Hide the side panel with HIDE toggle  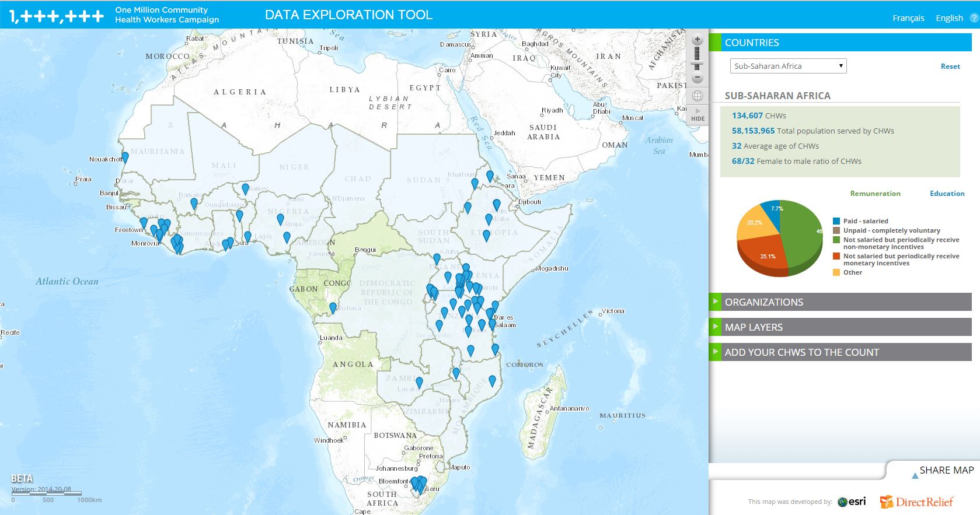(x=697, y=115)
